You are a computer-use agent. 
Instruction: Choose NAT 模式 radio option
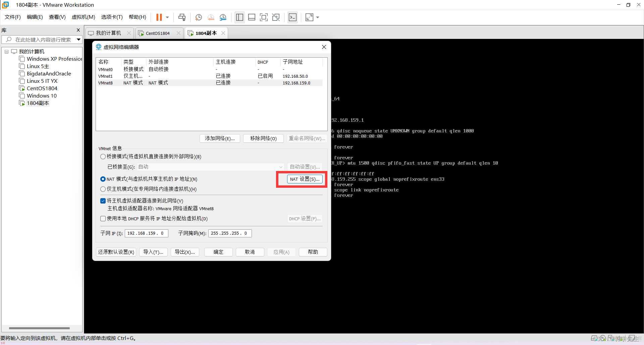[103, 179]
